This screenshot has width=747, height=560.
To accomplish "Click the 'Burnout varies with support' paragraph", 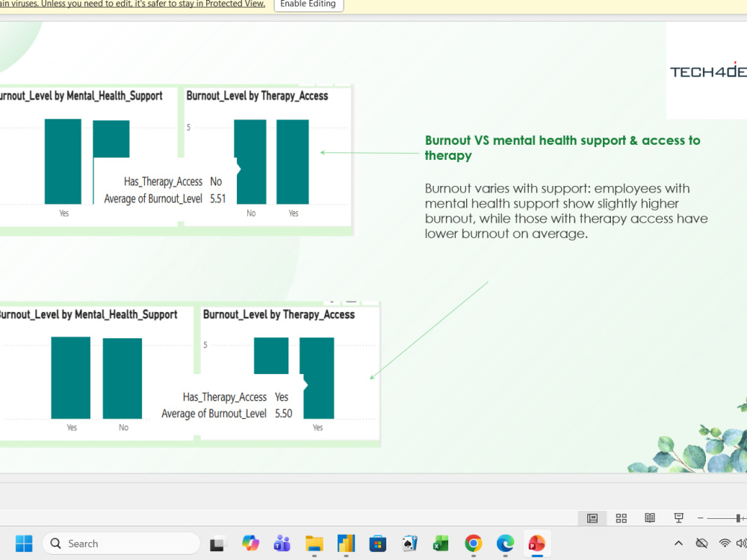I will [x=566, y=211].
